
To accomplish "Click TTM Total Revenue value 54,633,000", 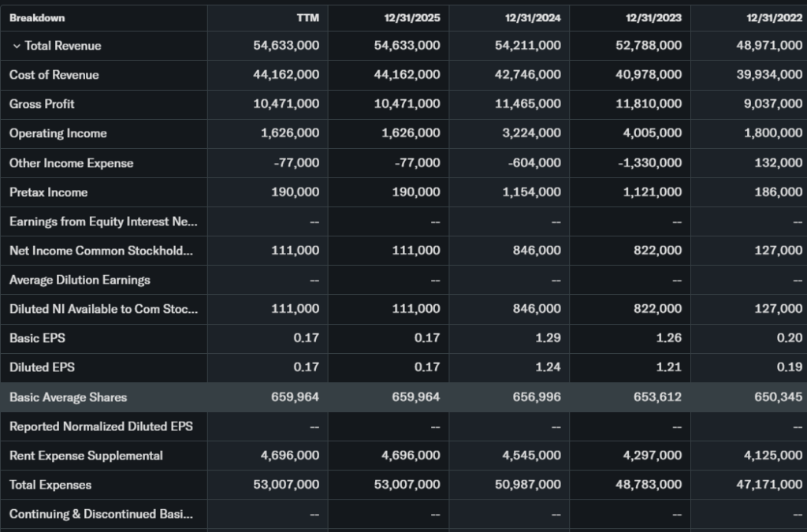I will (286, 46).
